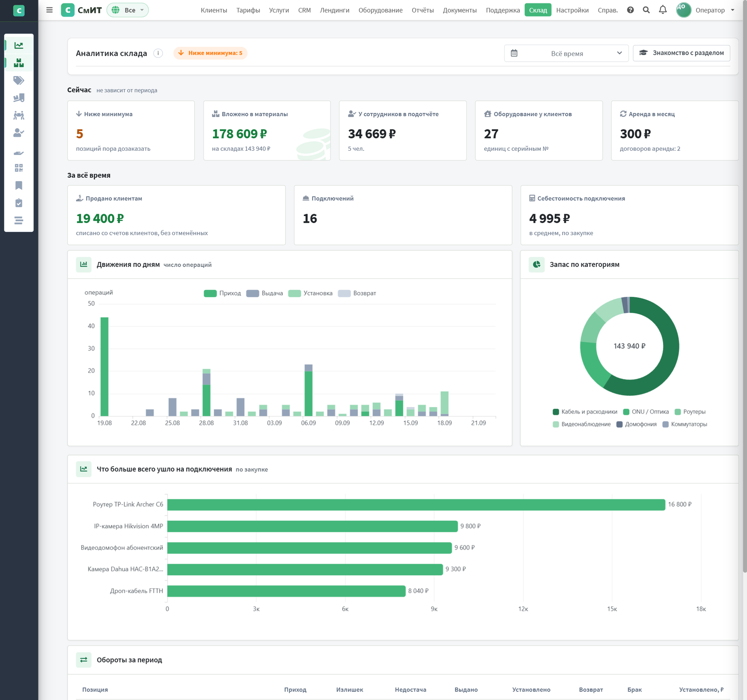Select the Склад menu item

point(538,10)
